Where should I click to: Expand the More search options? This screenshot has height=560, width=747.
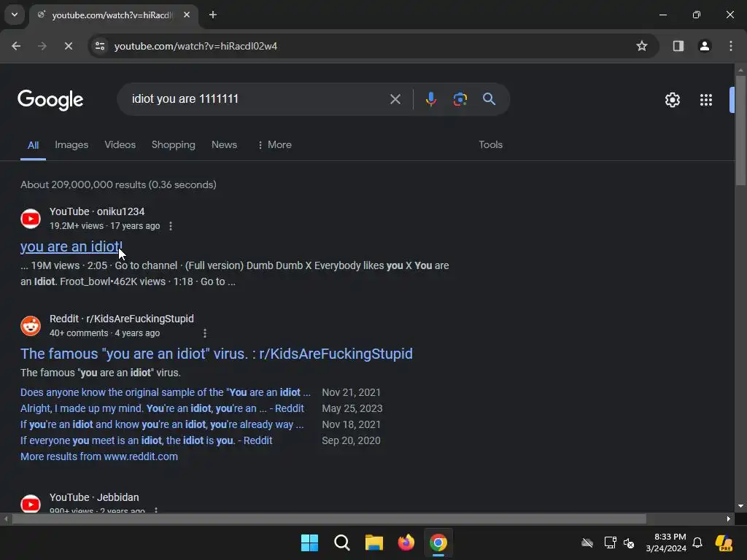tap(274, 145)
